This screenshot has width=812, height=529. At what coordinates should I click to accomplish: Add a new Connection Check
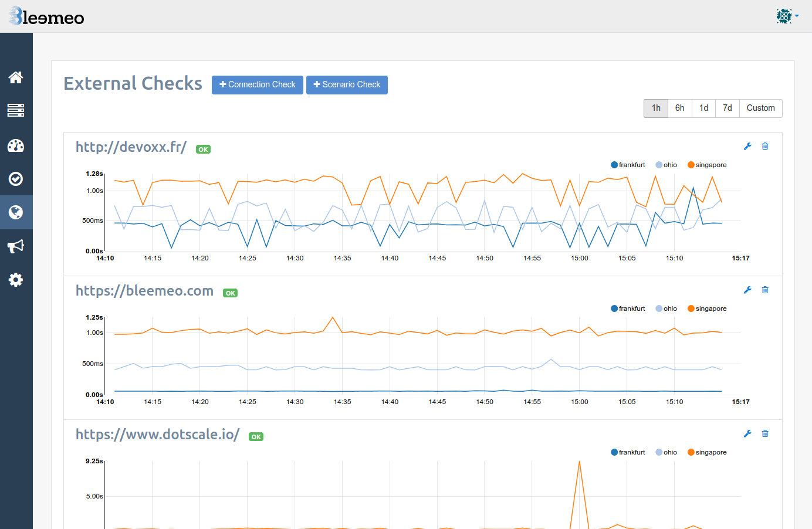click(258, 84)
